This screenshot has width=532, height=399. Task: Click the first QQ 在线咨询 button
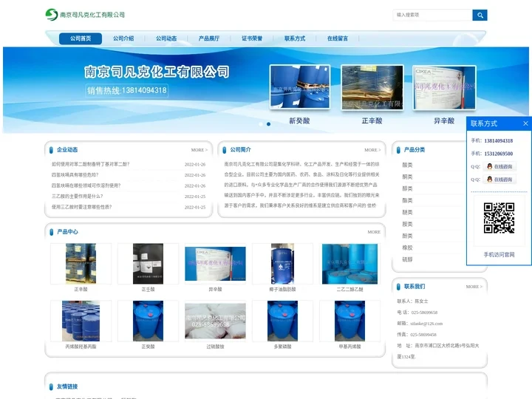click(499, 166)
